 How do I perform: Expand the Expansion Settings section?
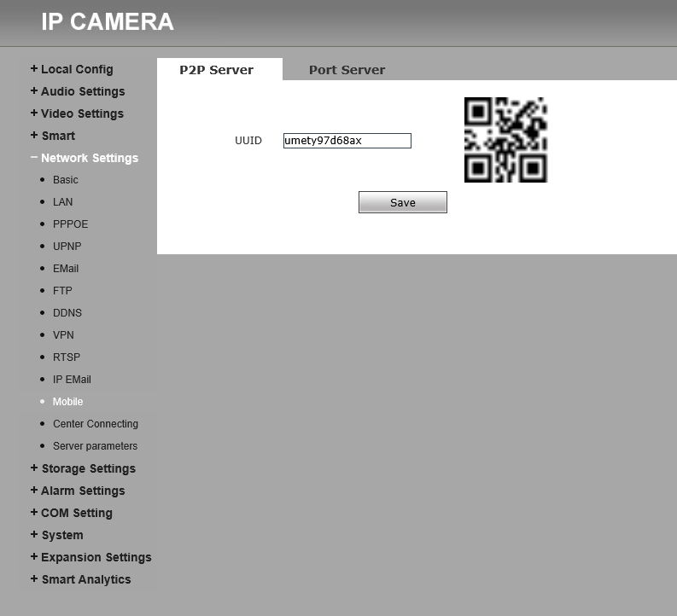(90, 557)
